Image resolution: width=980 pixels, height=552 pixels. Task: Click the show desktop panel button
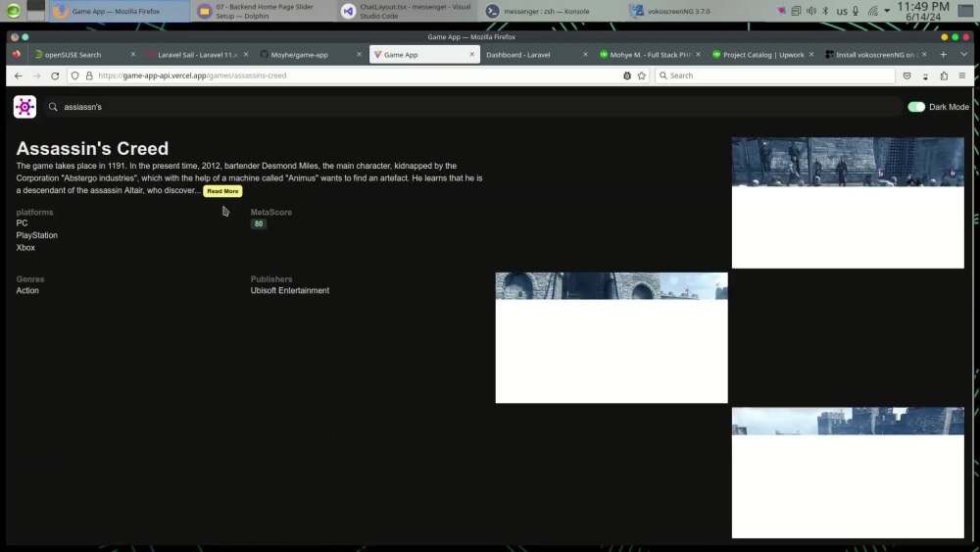click(966, 10)
